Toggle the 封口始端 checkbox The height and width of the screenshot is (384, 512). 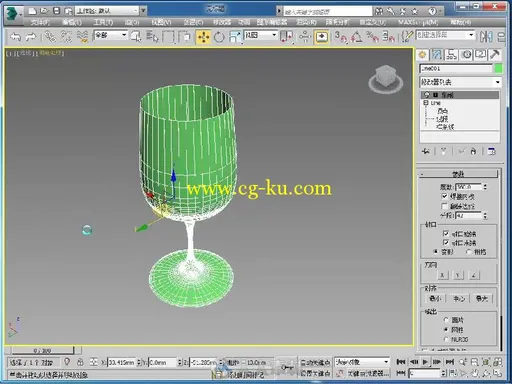tap(446, 233)
